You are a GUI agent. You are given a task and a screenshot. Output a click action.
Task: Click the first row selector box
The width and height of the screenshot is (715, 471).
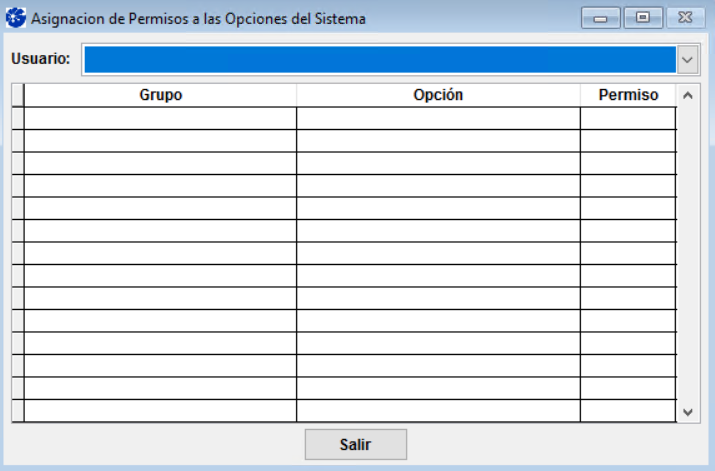(x=17, y=118)
